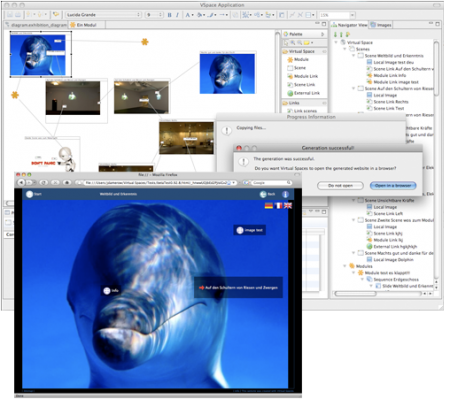Open the diagram.exhibition_diagram tab
450x399 pixels.
click(x=36, y=25)
